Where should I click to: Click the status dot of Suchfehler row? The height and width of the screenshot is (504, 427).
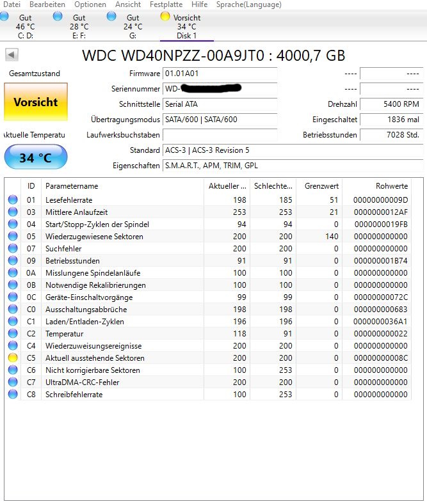[13, 248]
